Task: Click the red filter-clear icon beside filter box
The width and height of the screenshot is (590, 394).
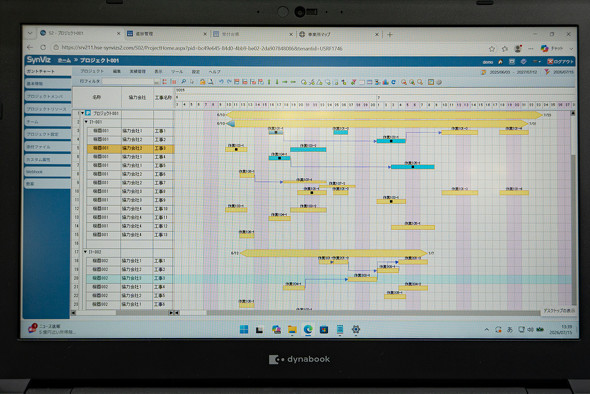Action: (164, 82)
